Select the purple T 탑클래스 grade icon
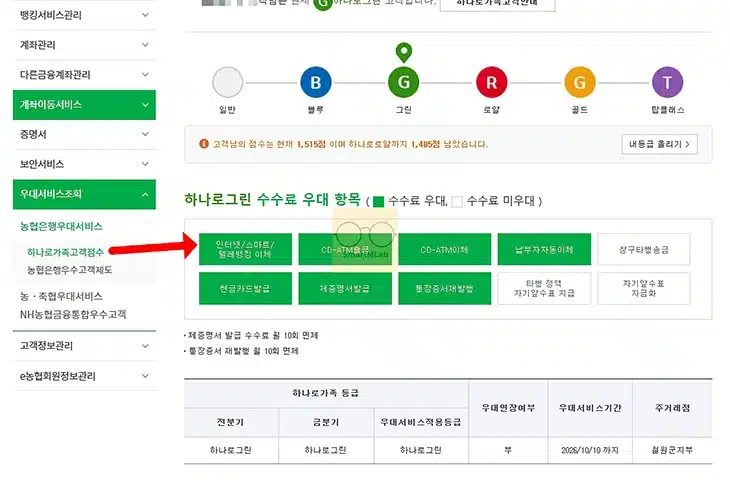730x481 pixels. pyautogui.click(x=668, y=82)
